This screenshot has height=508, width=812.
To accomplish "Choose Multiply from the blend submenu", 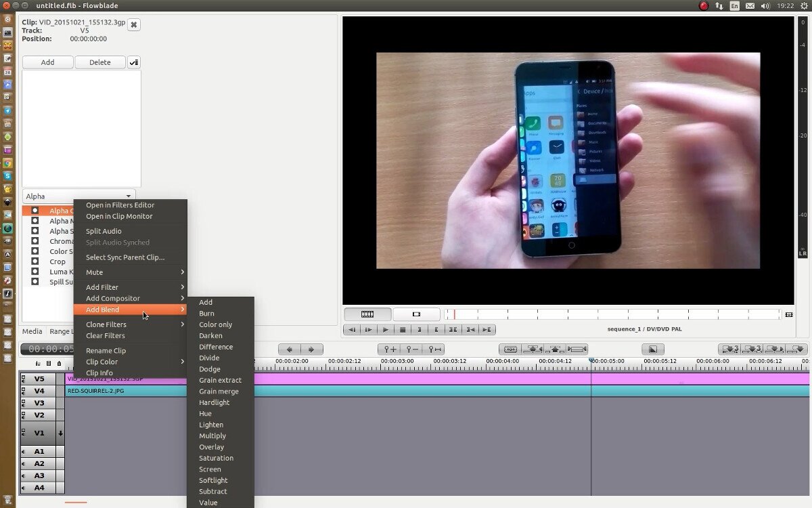I will [x=212, y=436].
